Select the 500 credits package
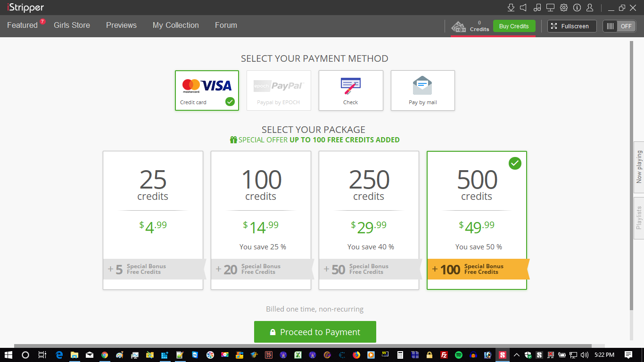644x362 pixels. (x=477, y=220)
